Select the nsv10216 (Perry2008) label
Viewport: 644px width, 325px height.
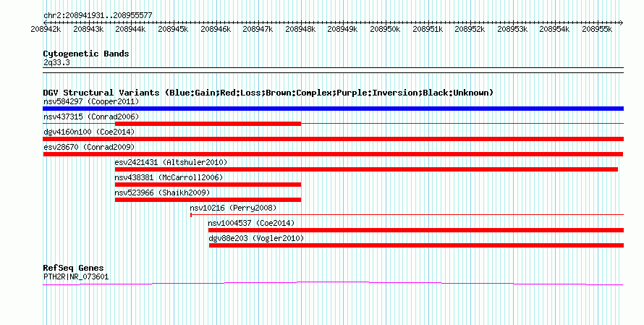[x=233, y=208]
